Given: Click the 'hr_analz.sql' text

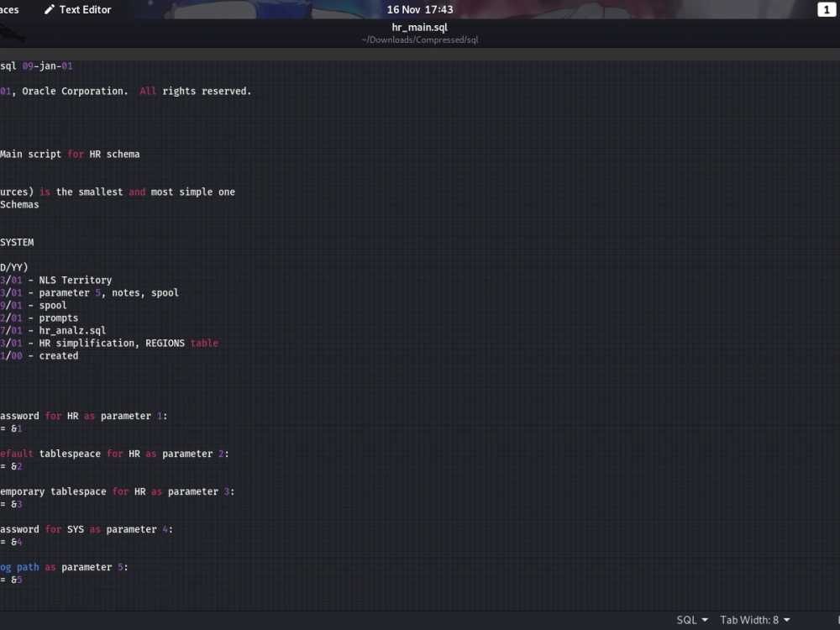Looking at the screenshot, I should tap(72, 330).
